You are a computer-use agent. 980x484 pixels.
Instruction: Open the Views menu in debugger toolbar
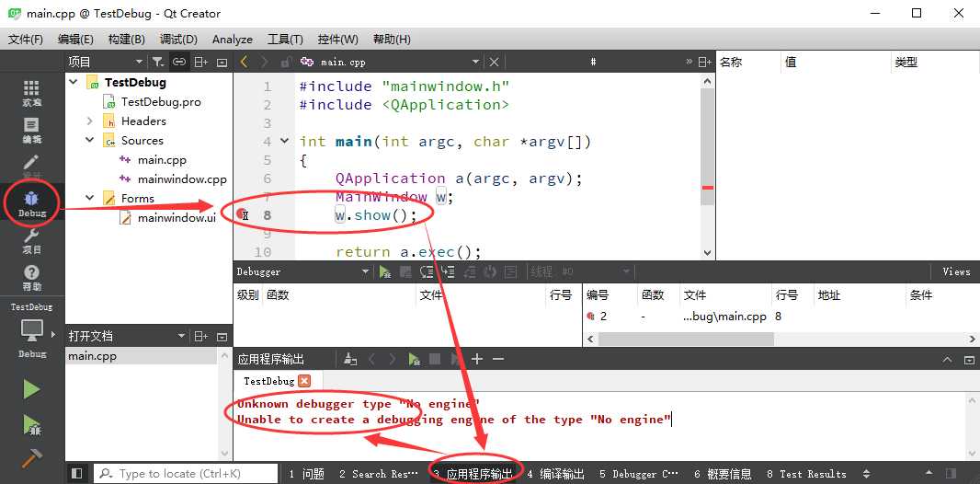pyautogui.click(x=956, y=271)
